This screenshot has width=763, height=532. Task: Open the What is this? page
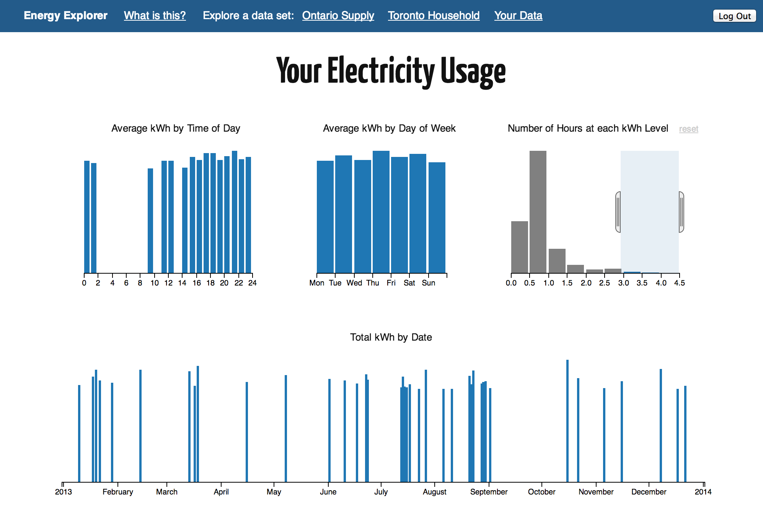(155, 16)
